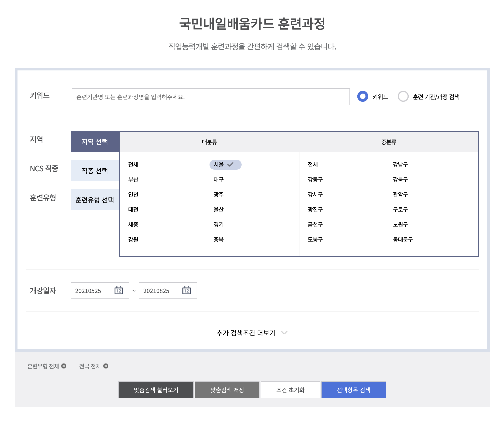
Task: Switch to the 지역 선택 tab
Action: click(x=95, y=142)
